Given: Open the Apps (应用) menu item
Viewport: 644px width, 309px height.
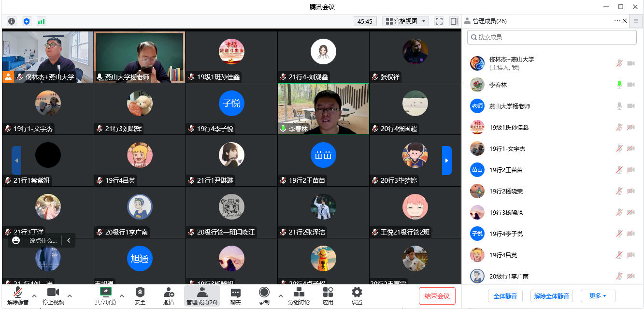Looking at the screenshot, I should click(328, 295).
